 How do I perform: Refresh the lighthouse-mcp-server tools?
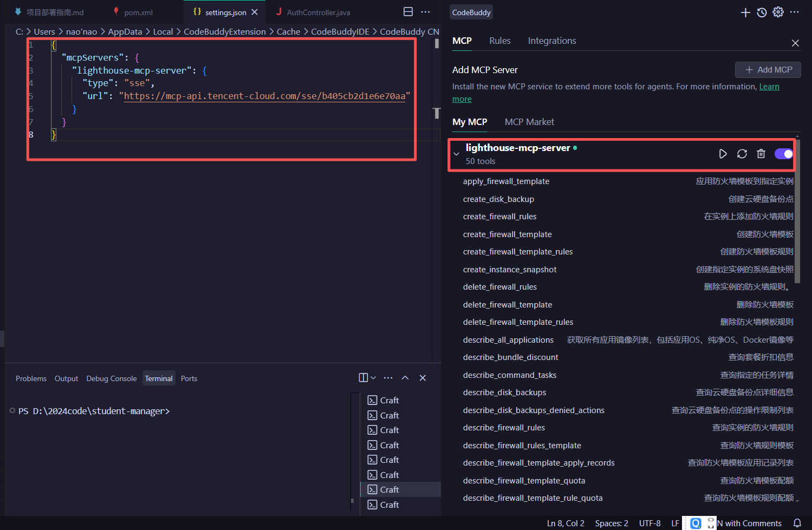click(x=742, y=154)
